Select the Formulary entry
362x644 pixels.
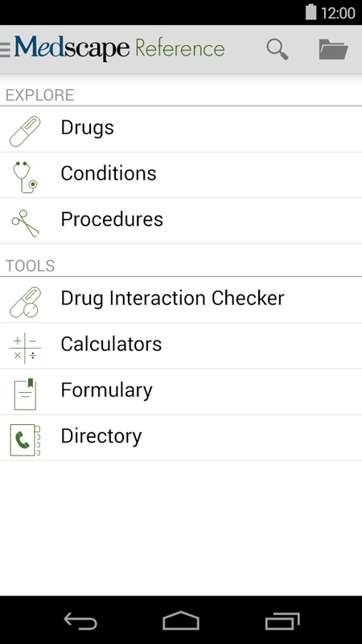181,392
